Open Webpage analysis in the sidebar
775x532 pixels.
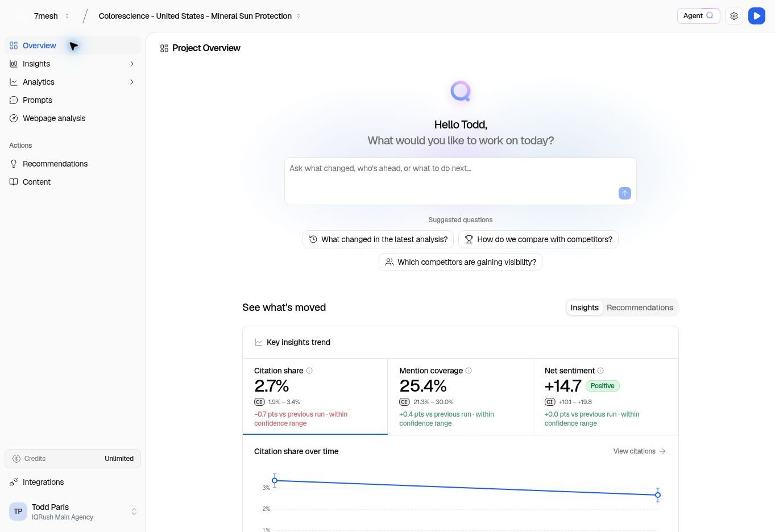tap(73, 118)
